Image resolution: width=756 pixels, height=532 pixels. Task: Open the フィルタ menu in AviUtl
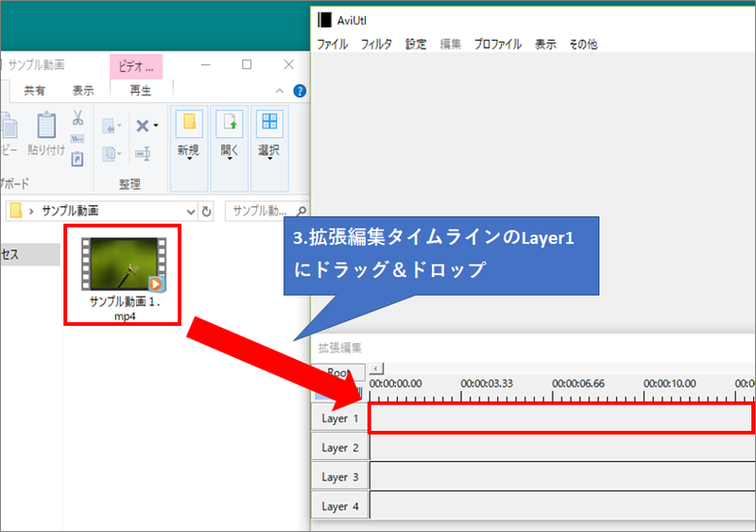[376, 44]
